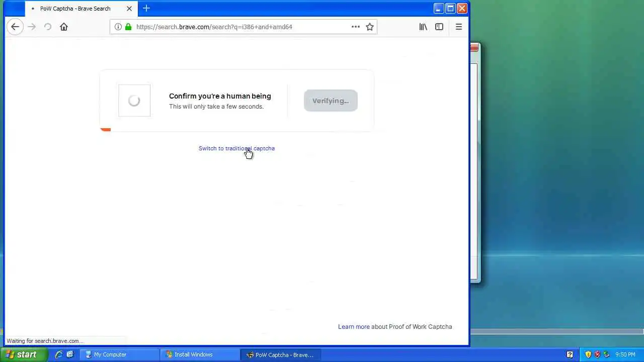Maximize the browser window
The image size is (644, 362).
450,8
